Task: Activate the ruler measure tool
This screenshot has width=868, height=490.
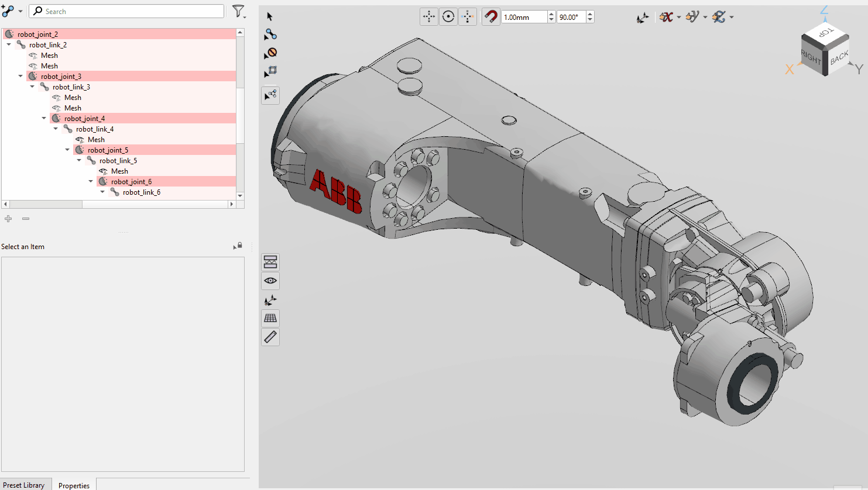Action: pos(270,337)
